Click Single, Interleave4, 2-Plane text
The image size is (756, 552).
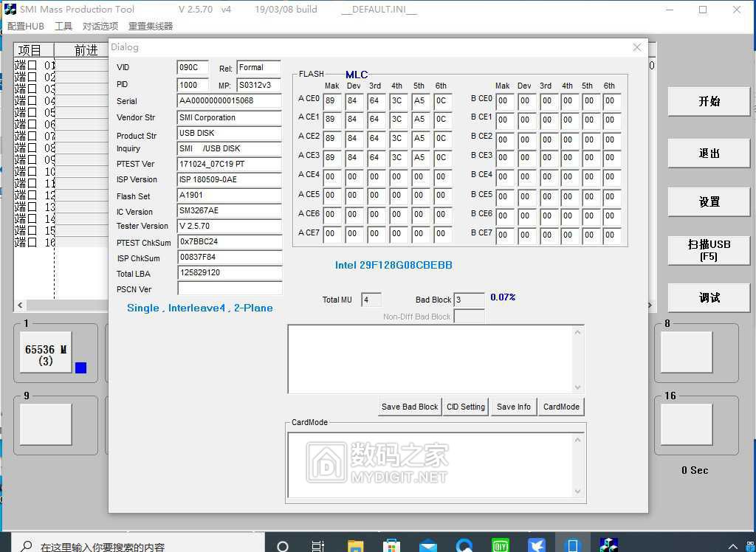(199, 308)
